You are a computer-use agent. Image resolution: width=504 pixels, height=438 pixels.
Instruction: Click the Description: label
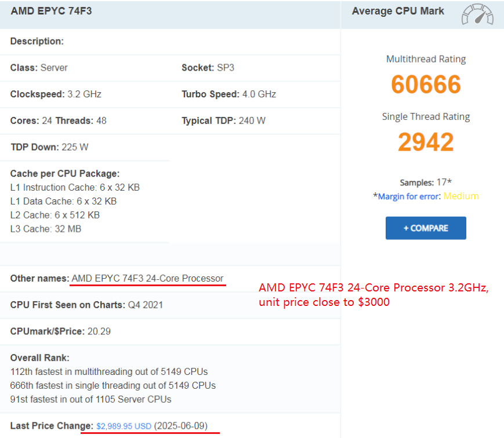coord(37,41)
